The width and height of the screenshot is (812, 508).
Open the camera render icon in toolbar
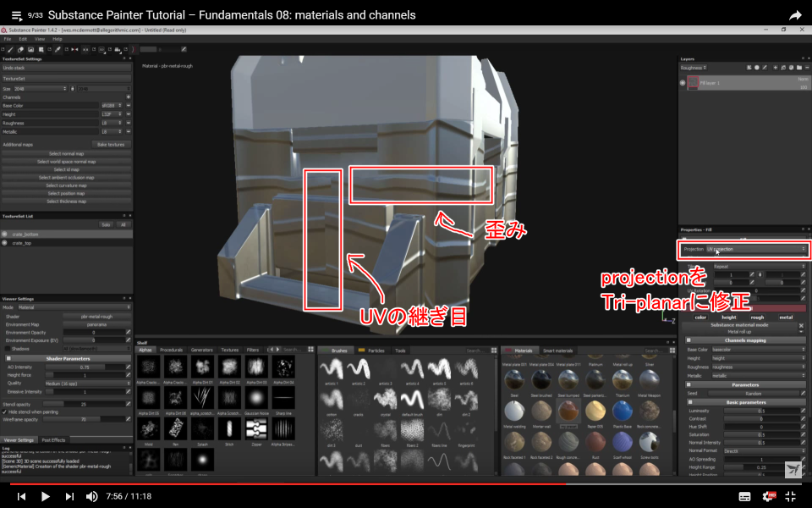tap(118, 50)
